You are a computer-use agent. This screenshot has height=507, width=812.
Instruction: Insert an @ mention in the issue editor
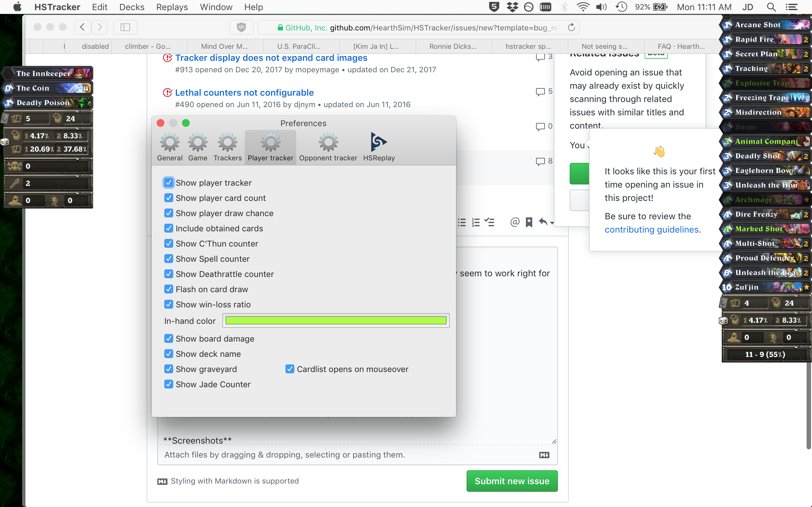(x=514, y=222)
